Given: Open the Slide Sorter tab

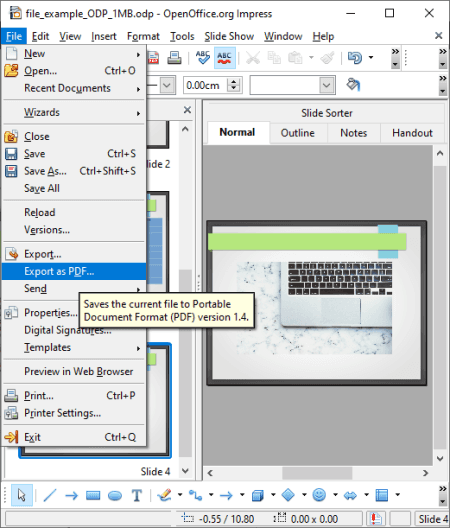Looking at the screenshot, I should tap(326, 113).
